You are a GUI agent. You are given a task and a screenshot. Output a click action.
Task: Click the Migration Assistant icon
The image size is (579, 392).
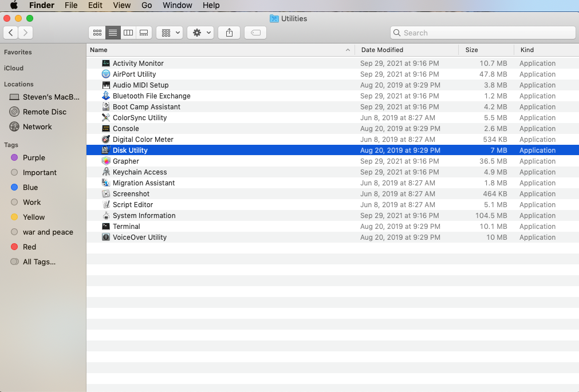(x=106, y=183)
